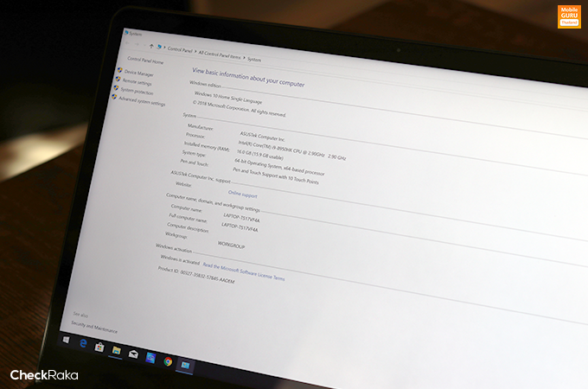Open Advanced system settings
588x389 pixels.
pos(144,102)
